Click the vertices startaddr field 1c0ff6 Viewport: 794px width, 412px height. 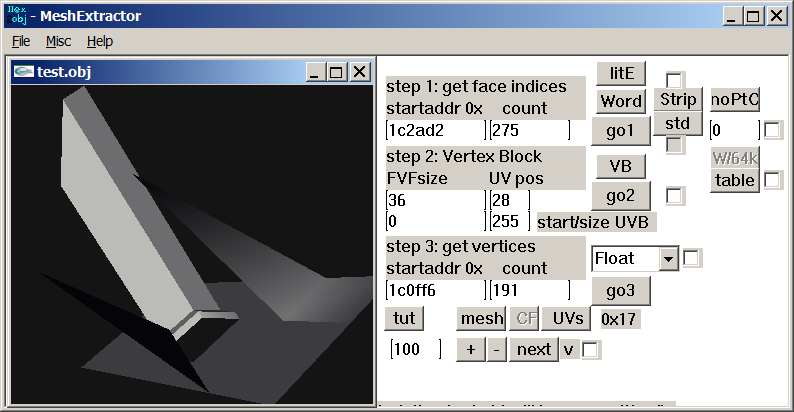click(x=435, y=290)
